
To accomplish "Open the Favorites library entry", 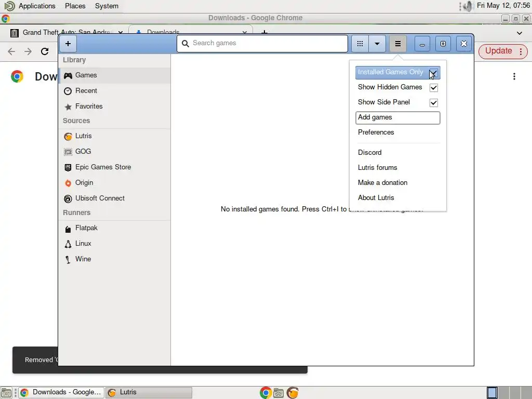I will point(115,107).
